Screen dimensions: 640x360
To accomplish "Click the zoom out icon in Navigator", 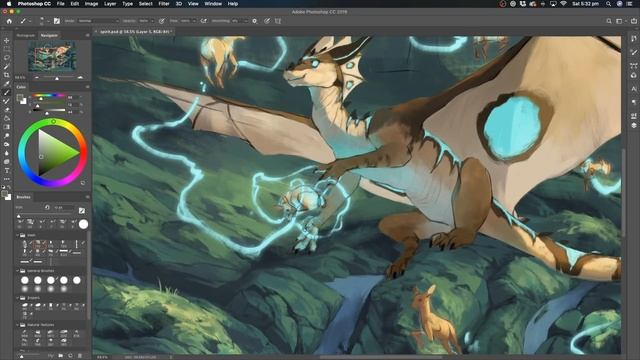I will coord(37,77).
